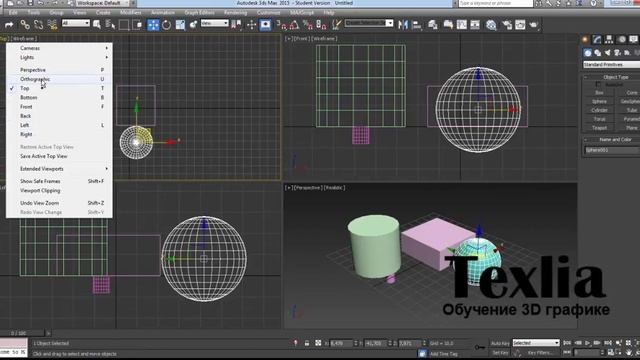Choose Show Safe Frames menu entry
Viewport: 640px width, 360px height.
click(60, 181)
